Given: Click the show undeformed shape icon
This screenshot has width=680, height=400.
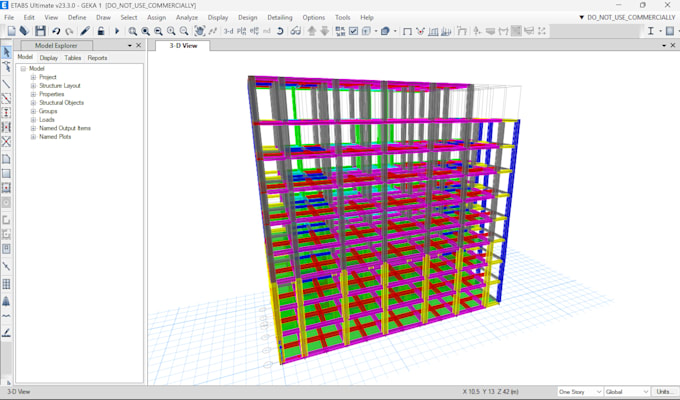Looking at the screenshot, I should (x=407, y=31).
